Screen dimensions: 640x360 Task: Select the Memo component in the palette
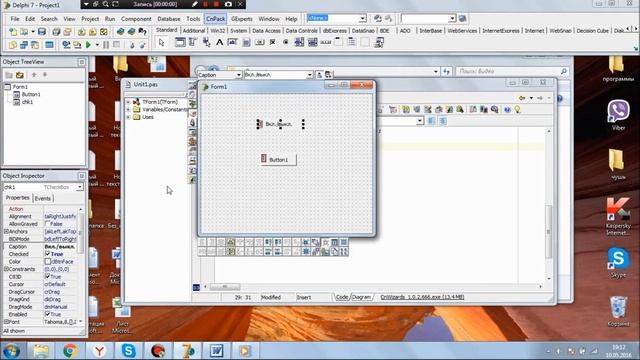[246, 42]
